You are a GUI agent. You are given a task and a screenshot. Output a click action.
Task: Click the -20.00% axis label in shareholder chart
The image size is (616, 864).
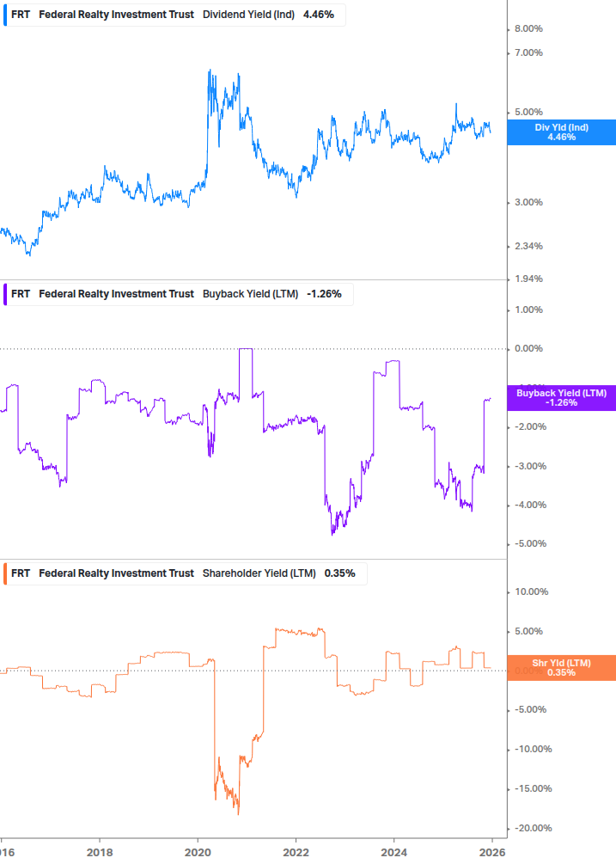(x=533, y=829)
